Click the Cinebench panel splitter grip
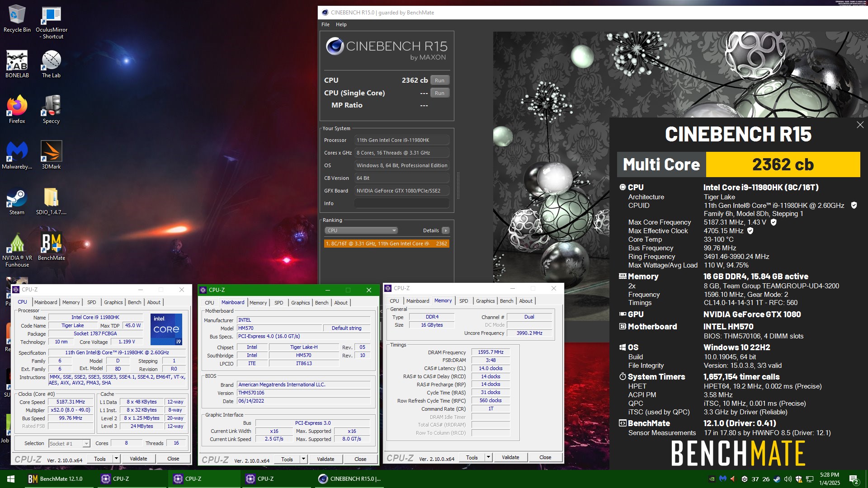The image size is (868, 488). [x=458, y=185]
